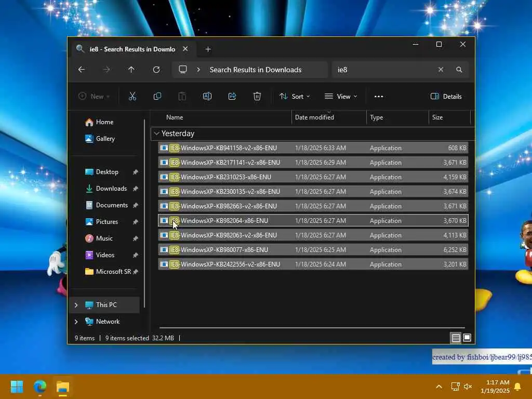This screenshot has height=399, width=532.
Task: Close the ie8 search tab
Action: 185,49
